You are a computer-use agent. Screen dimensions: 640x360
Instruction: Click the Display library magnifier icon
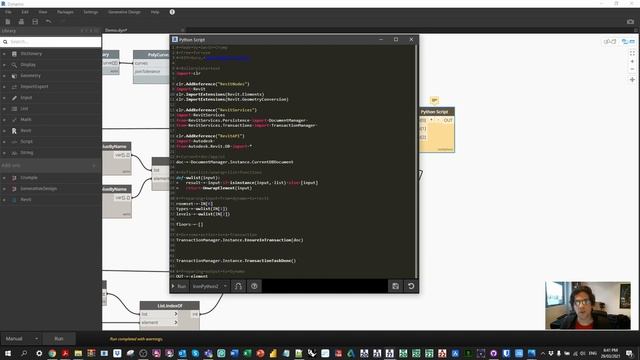coord(14,65)
